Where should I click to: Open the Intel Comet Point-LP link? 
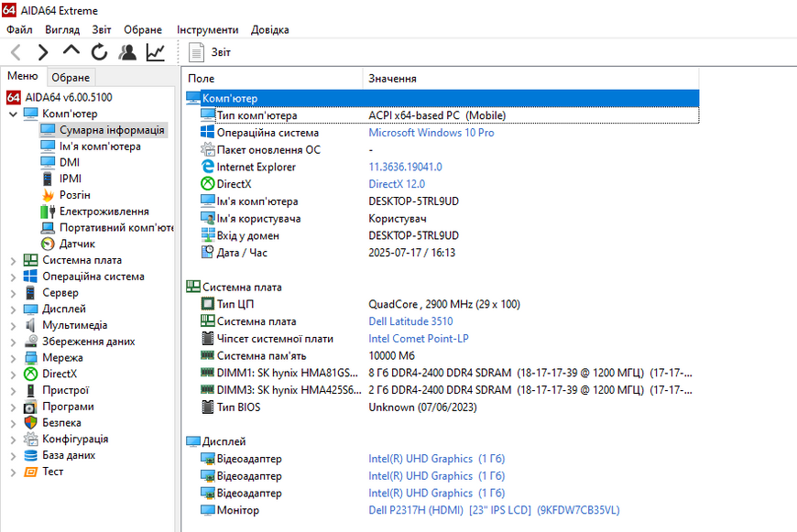pyautogui.click(x=419, y=339)
